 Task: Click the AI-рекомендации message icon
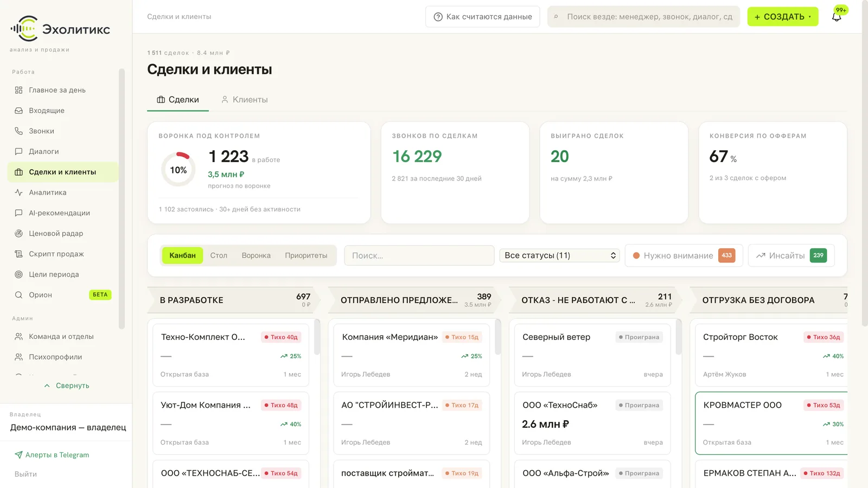(18, 213)
